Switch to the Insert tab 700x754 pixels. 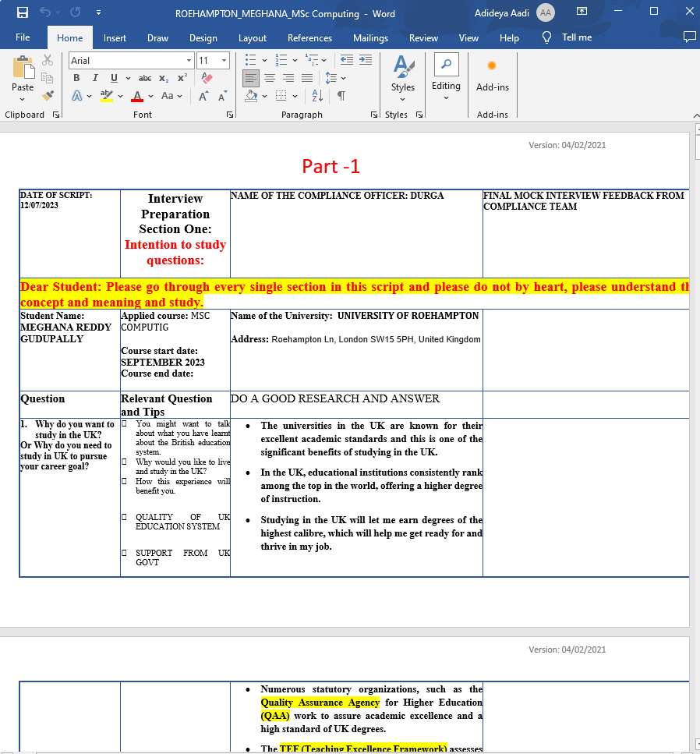point(115,38)
